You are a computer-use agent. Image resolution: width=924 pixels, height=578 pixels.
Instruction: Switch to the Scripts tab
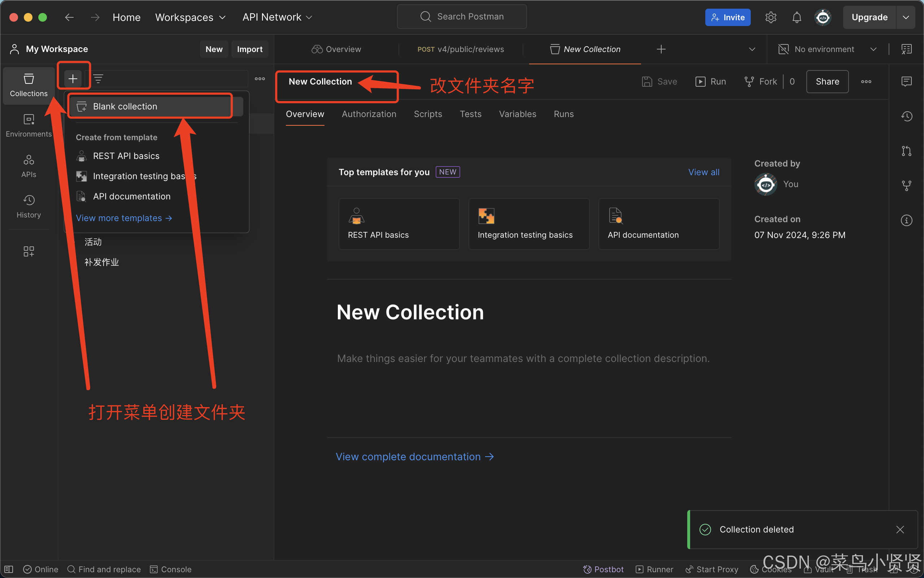tap(428, 114)
